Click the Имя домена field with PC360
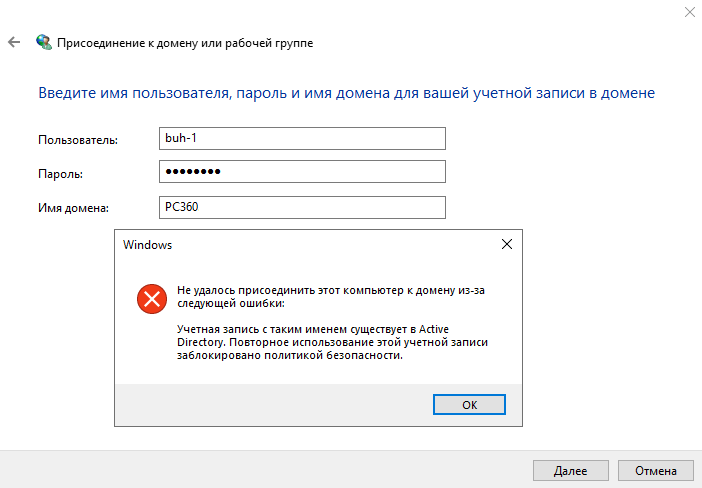The height and width of the screenshot is (488, 702). [x=301, y=207]
